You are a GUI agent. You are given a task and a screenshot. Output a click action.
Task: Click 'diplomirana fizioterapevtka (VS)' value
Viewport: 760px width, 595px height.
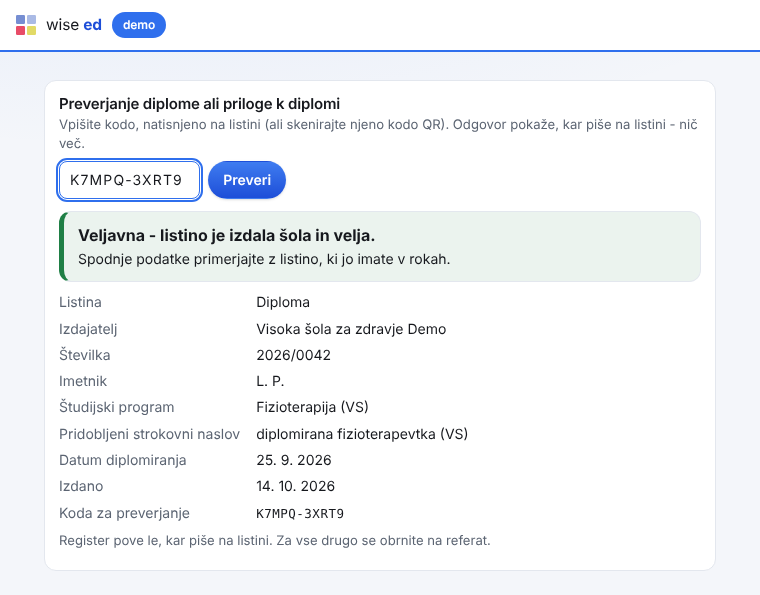(x=362, y=434)
